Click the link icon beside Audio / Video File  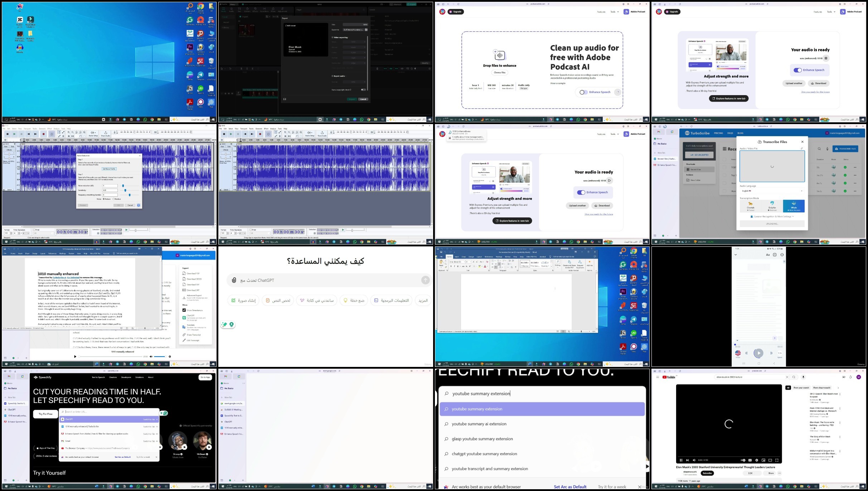point(802,148)
